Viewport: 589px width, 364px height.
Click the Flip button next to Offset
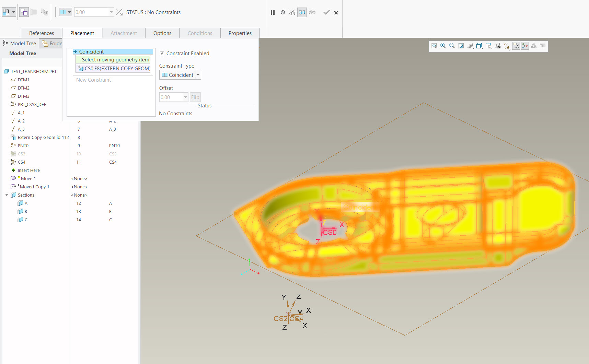point(195,97)
